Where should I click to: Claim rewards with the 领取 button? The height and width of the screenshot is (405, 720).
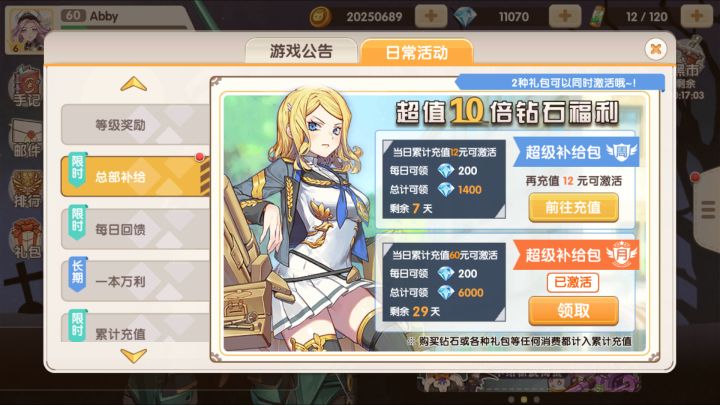coord(574,311)
